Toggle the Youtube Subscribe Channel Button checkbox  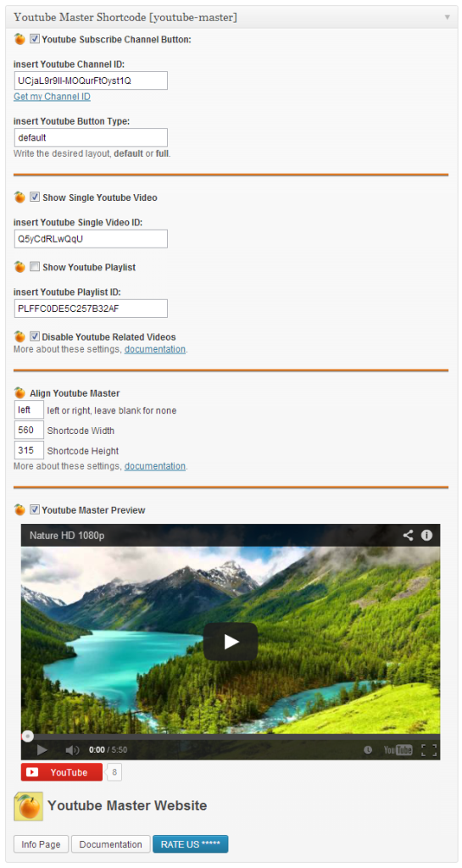[35, 39]
